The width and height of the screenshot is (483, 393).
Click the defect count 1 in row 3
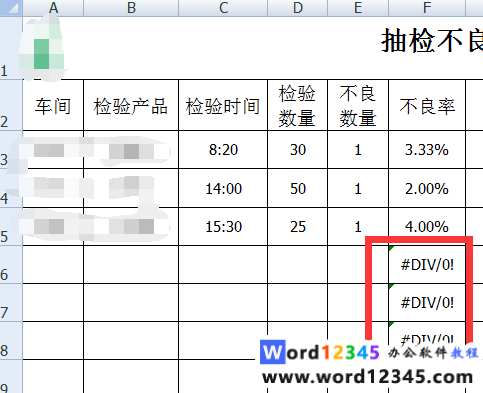(358, 149)
